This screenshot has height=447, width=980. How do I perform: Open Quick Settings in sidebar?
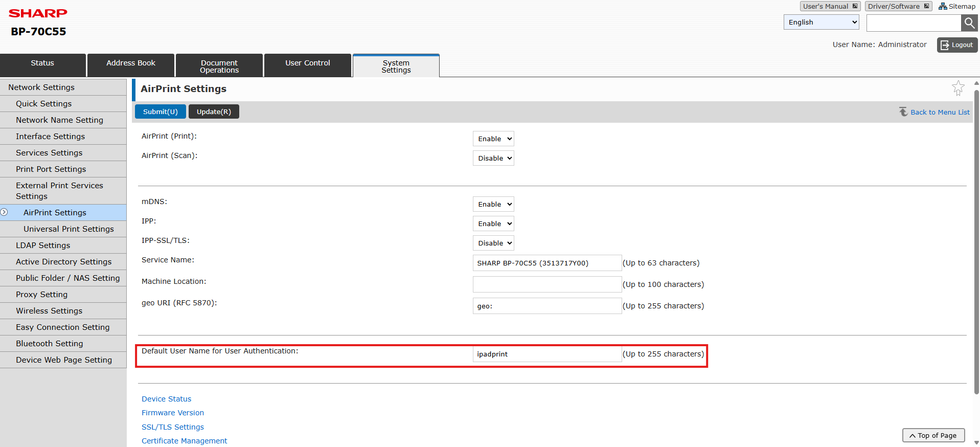point(63,104)
